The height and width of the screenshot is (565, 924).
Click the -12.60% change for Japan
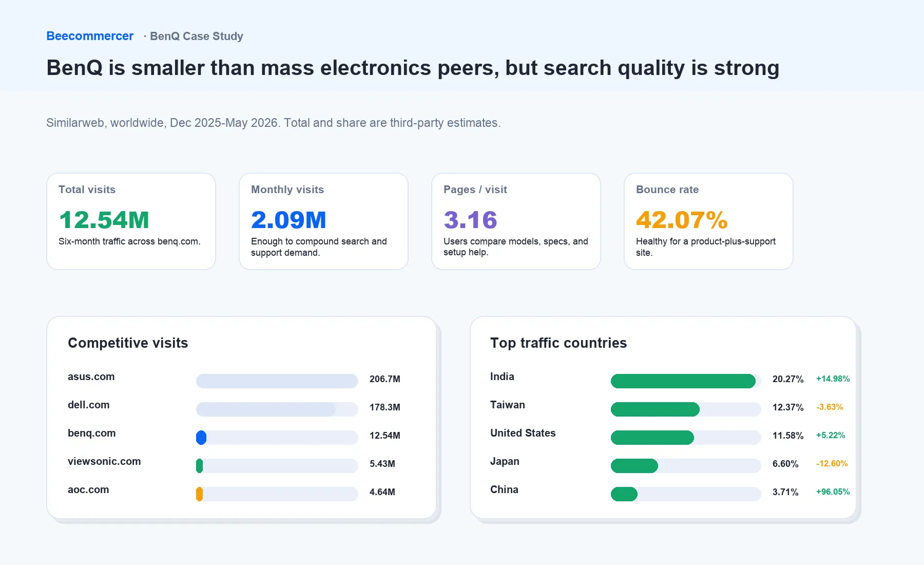(832, 464)
